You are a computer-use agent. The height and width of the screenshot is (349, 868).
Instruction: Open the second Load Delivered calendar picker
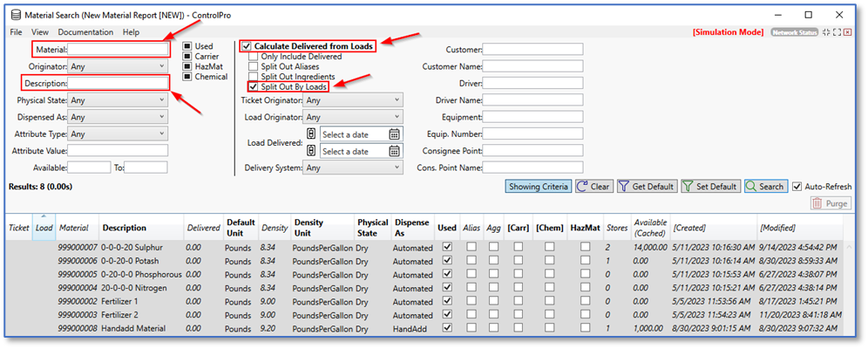click(x=395, y=152)
